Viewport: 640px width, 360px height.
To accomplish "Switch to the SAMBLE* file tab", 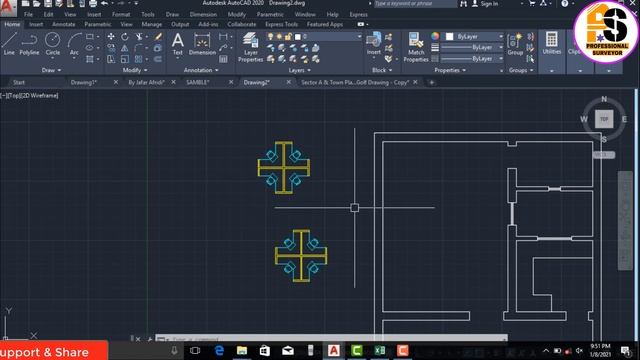I will click(198, 82).
